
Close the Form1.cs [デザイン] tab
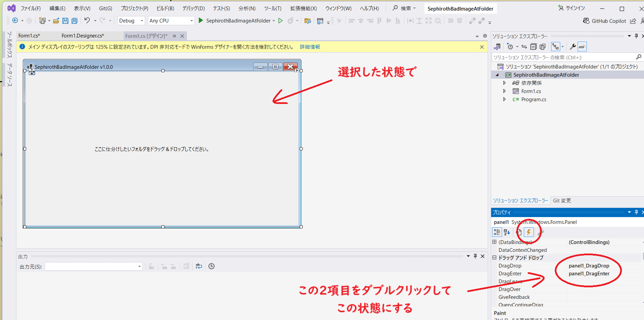(182, 36)
